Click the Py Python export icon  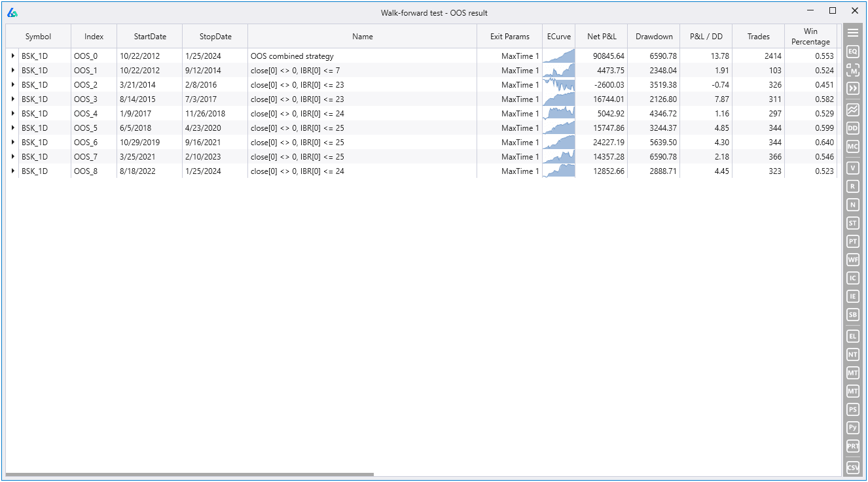[x=852, y=427]
